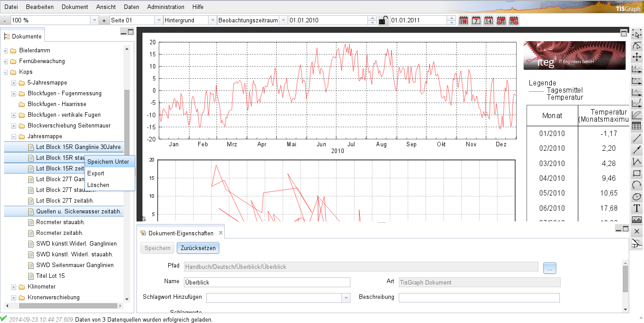The height and width of the screenshot is (323, 644).
Task: Select the Text tool in right toolbar
Action: click(x=636, y=208)
